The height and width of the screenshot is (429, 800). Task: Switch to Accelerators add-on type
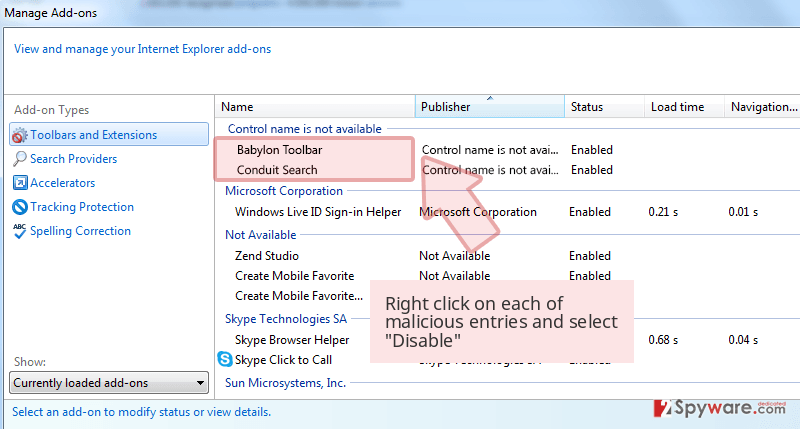pos(63,183)
